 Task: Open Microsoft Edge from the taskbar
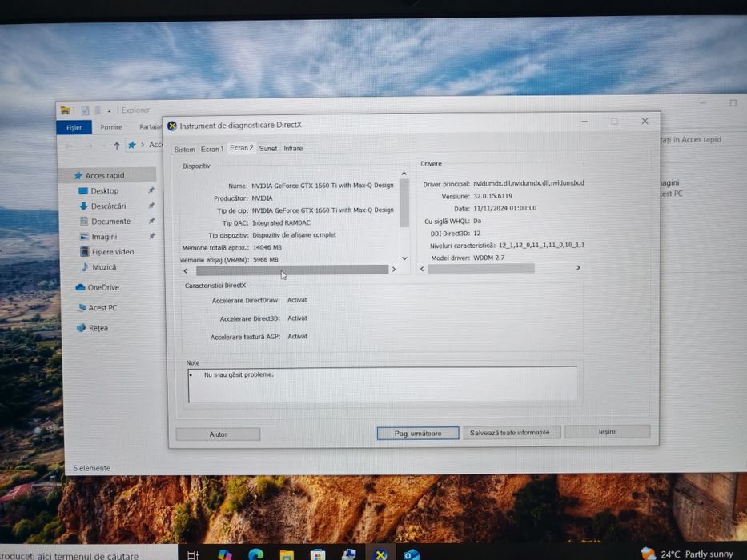(256, 554)
